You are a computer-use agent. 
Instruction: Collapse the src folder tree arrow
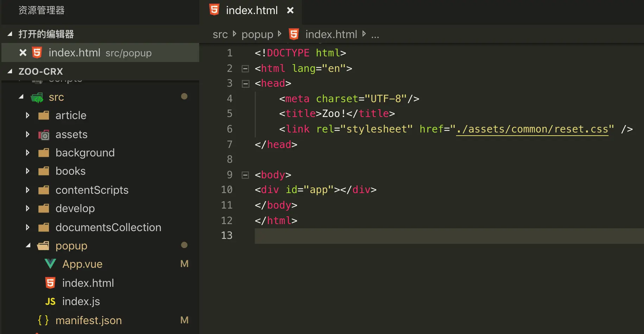click(x=21, y=97)
